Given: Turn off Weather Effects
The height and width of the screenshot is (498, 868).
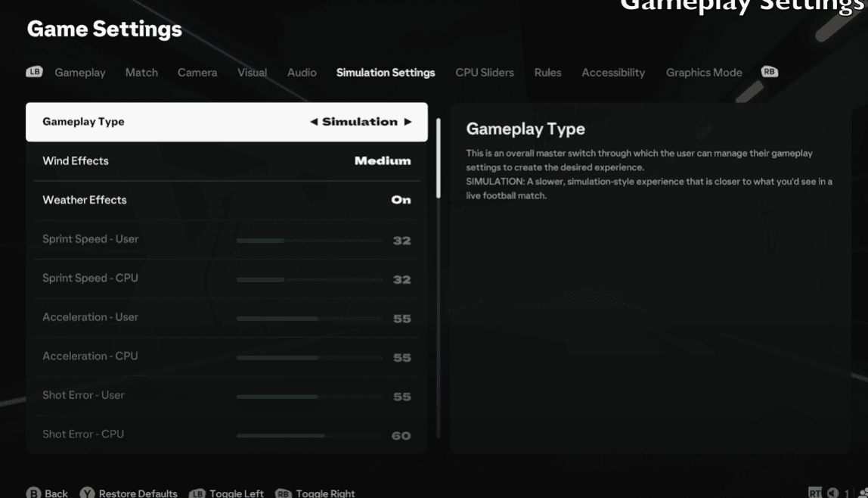Looking at the screenshot, I should [401, 200].
